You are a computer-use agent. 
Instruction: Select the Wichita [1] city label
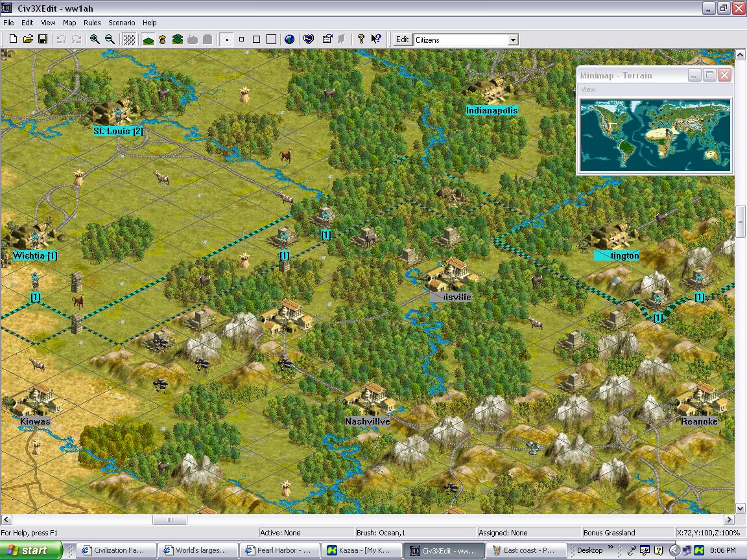[x=35, y=256]
